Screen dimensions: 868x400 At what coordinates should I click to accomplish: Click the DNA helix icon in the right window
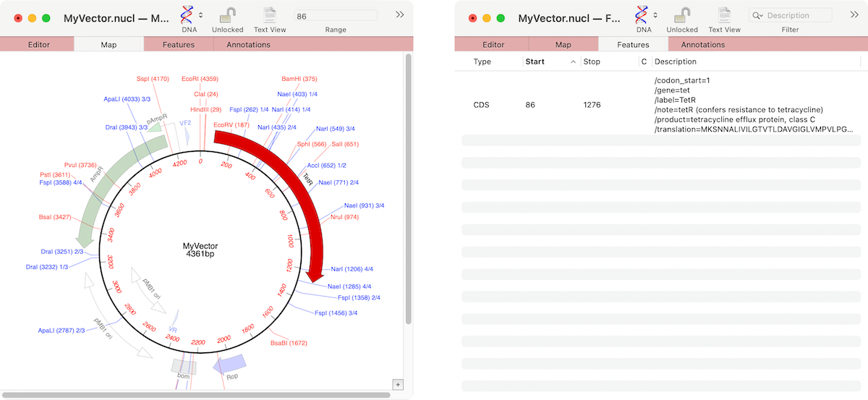coord(642,14)
